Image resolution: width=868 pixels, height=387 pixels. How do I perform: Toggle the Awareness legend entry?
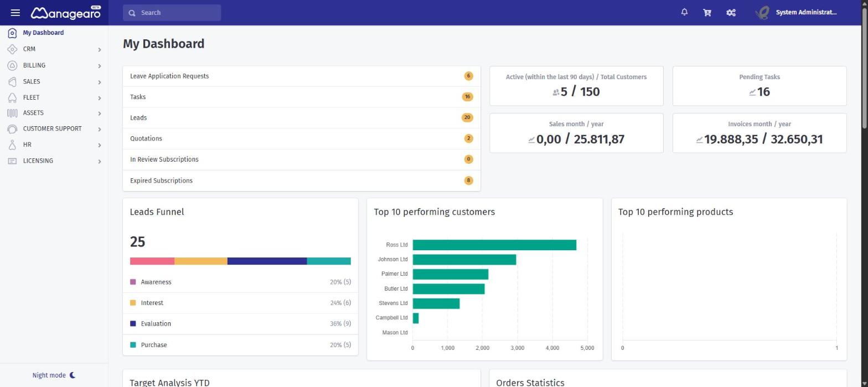pyautogui.click(x=151, y=282)
